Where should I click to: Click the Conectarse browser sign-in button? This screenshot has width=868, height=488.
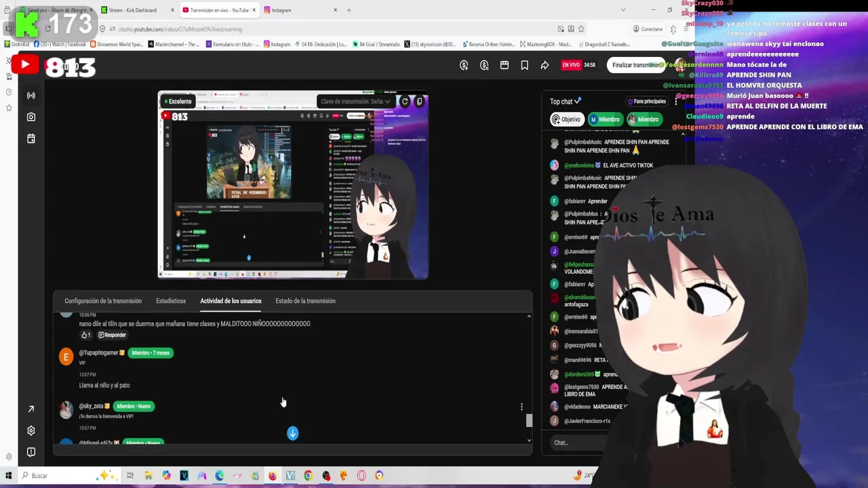tap(648, 29)
